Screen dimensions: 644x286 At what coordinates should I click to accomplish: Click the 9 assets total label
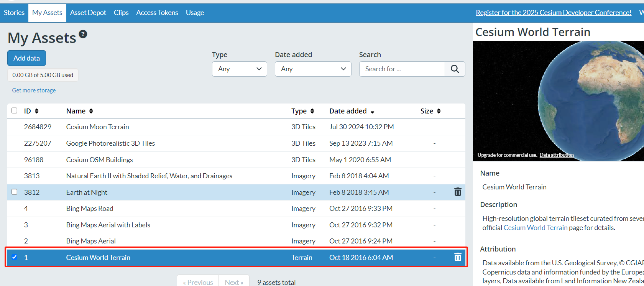click(x=276, y=282)
